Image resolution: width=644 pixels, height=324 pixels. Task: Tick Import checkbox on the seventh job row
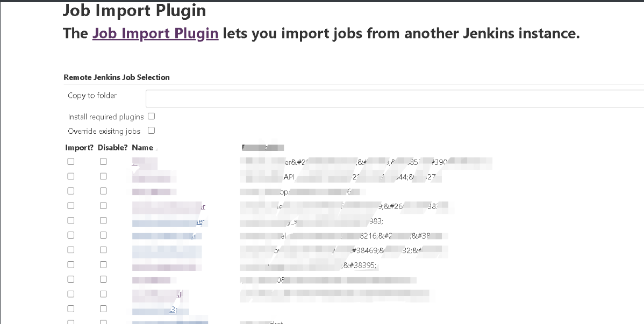coord(71,250)
